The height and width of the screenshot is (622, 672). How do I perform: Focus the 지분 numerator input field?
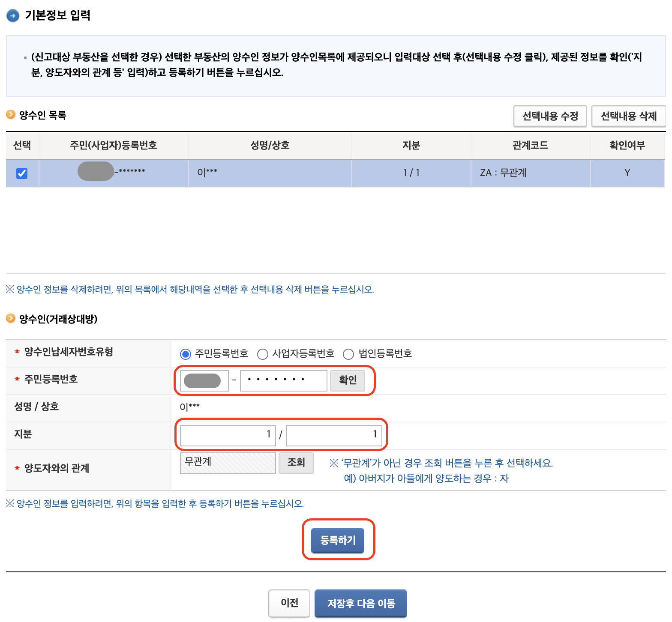click(x=228, y=435)
